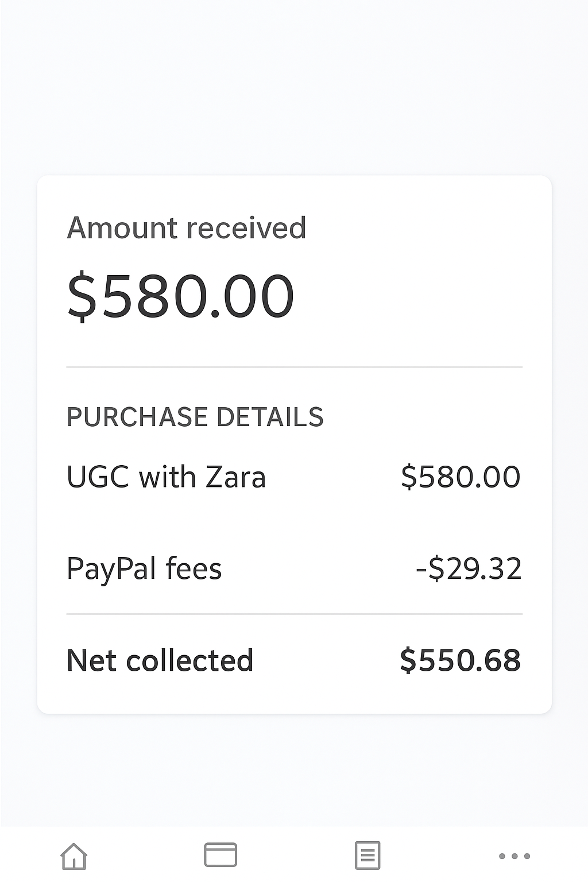Click the divider line above Net collected

tap(294, 614)
